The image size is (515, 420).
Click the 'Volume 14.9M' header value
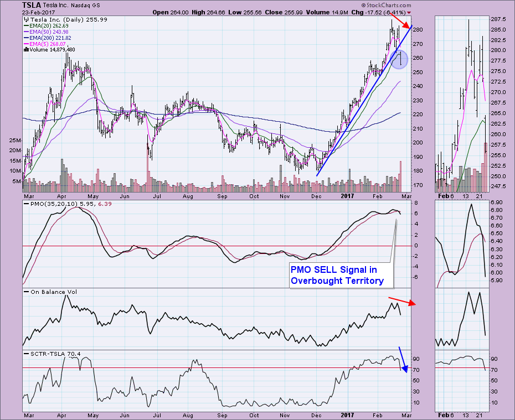[327, 13]
